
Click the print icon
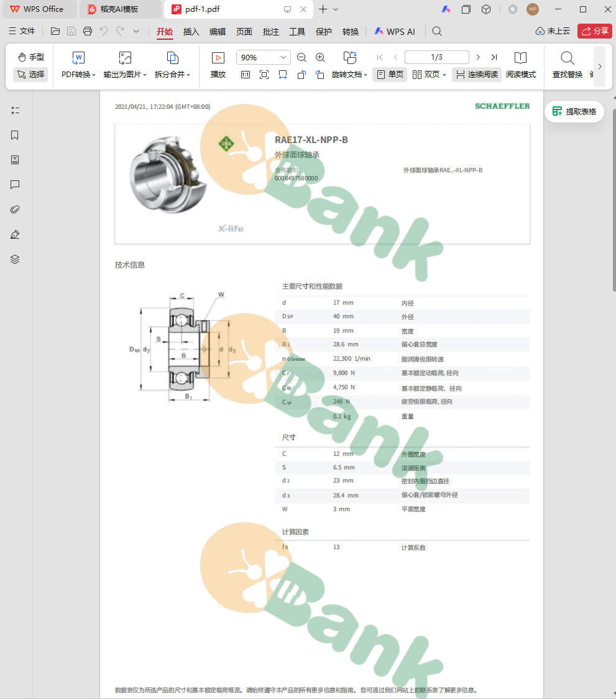88,31
